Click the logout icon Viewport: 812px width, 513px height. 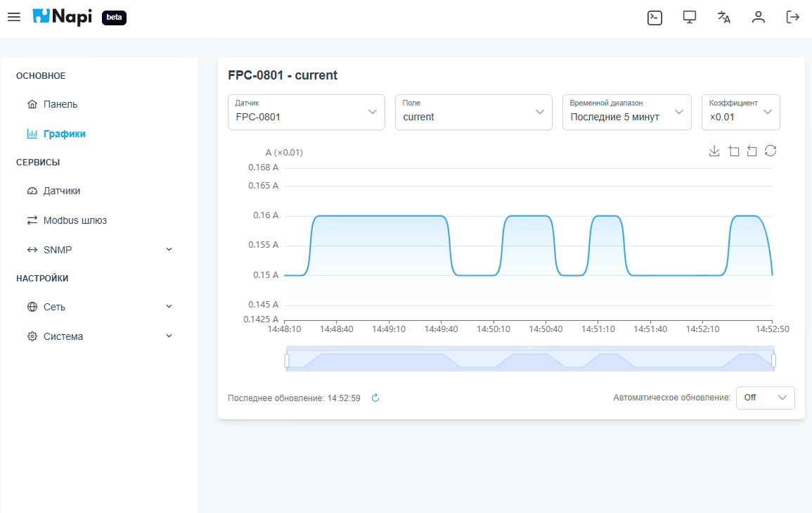[x=793, y=18]
